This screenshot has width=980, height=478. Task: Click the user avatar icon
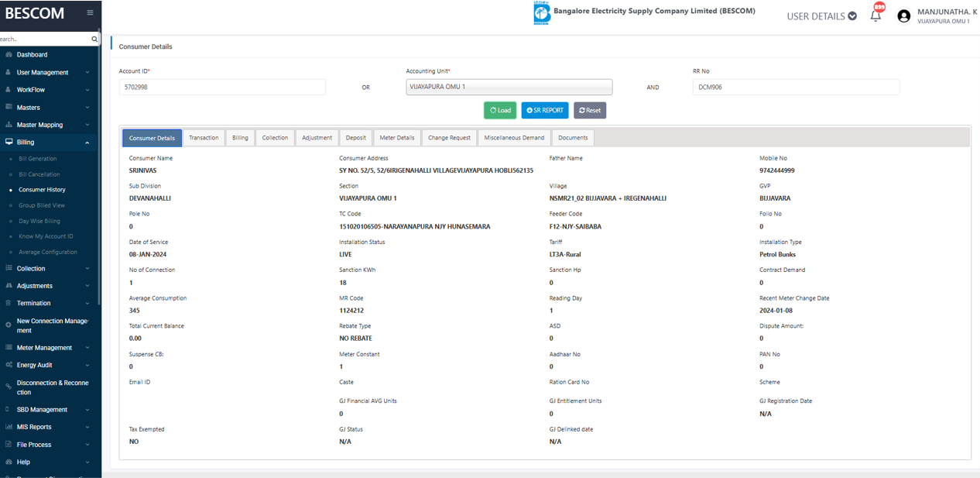tap(903, 16)
